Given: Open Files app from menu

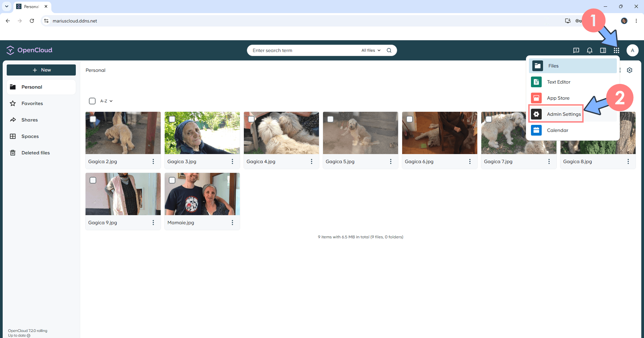Looking at the screenshot, I should tap(573, 66).
